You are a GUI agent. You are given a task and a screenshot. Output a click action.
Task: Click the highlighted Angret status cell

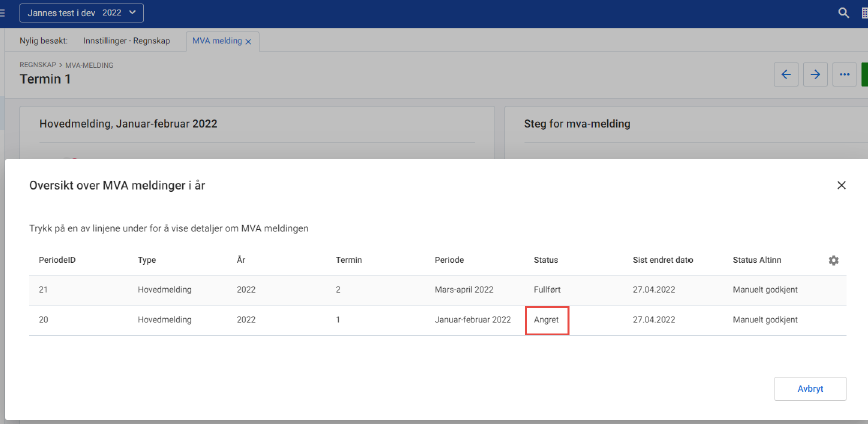tap(547, 320)
